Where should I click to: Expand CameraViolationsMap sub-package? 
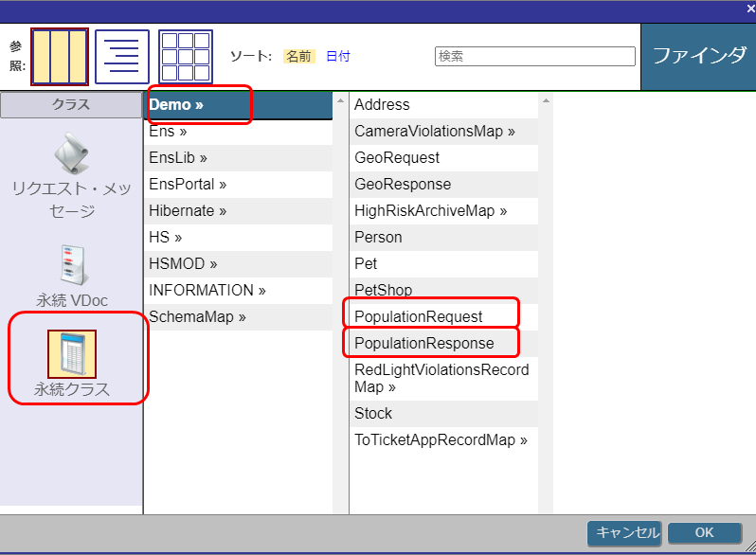coord(434,132)
